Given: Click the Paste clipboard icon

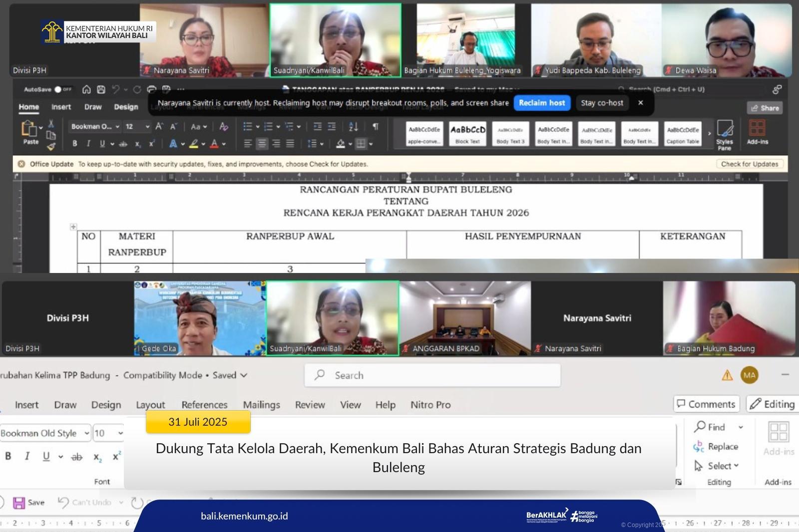Looking at the screenshot, I should click(x=29, y=129).
